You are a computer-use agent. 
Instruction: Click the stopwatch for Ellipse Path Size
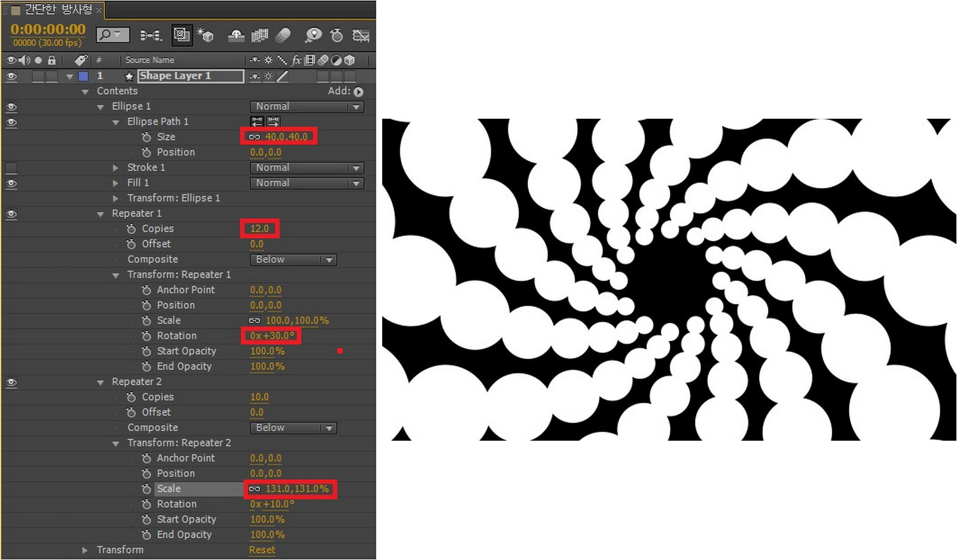click(x=146, y=137)
